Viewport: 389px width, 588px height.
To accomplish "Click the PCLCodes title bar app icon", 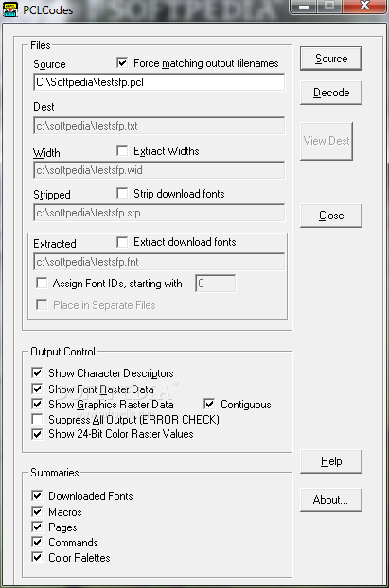I will (9, 9).
